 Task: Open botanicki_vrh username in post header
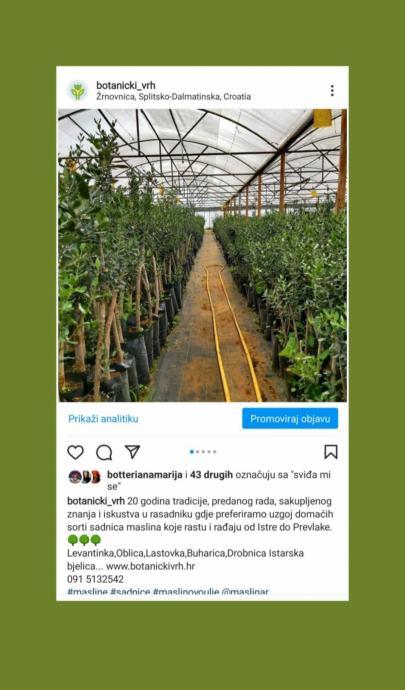point(125,85)
